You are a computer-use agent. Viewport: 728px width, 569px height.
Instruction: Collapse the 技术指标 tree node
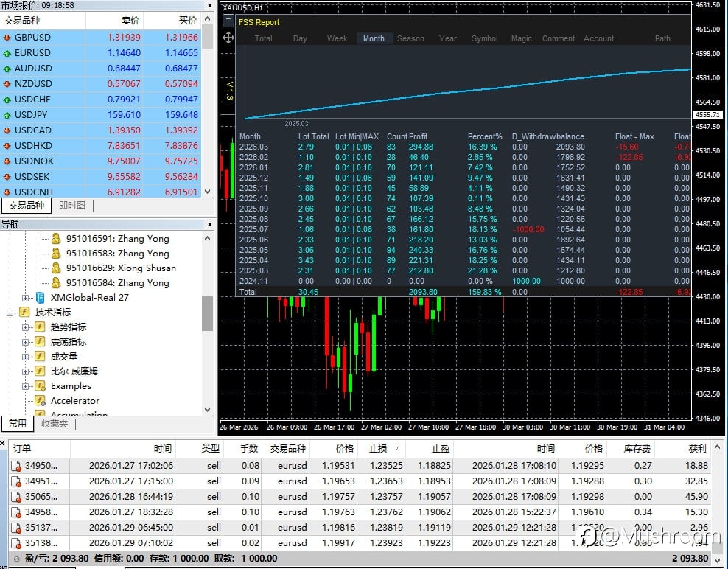tap(10, 313)
